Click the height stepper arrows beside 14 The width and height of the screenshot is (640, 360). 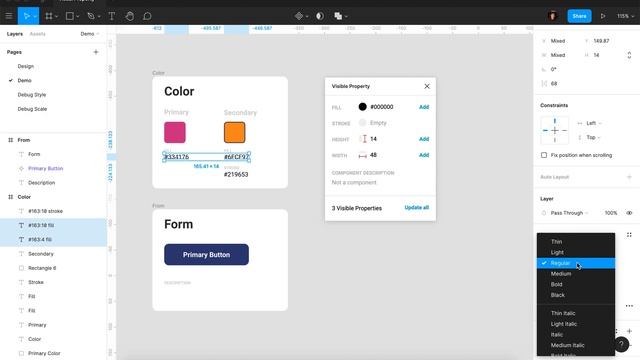[629, 55]
